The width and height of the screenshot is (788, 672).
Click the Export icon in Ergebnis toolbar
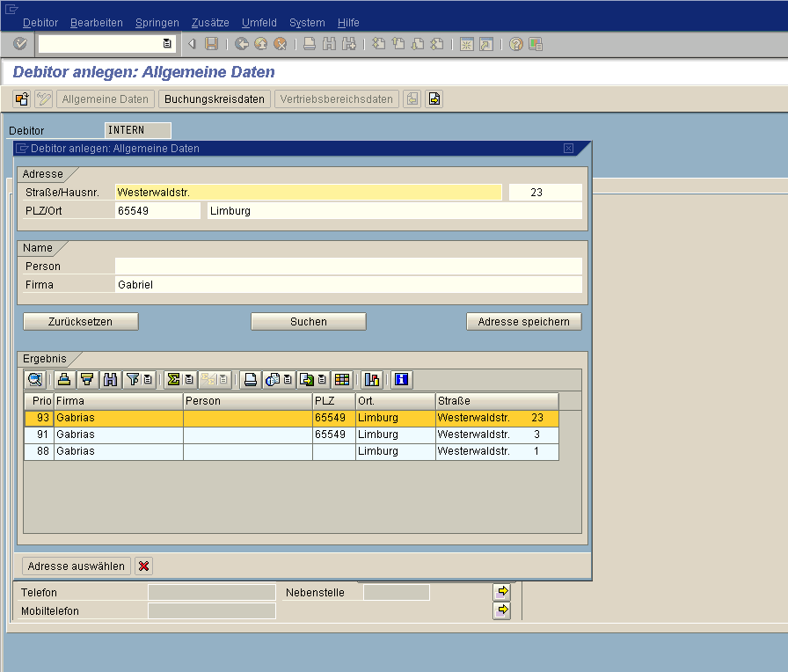307,379
